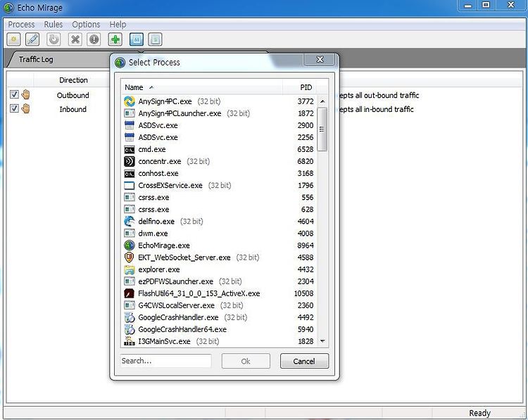528x420 pixels.
Task: Click the I3GMainSvc.exe icon
Action: 130,341
